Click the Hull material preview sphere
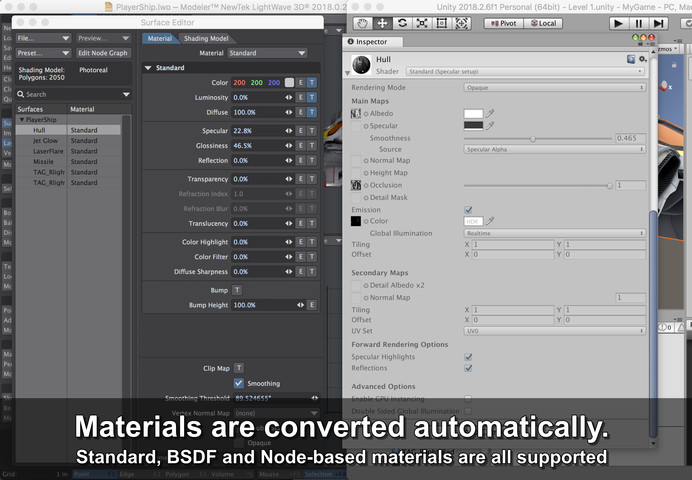The width and height of the screenshot is (692, 480). (x=361, y=65)
